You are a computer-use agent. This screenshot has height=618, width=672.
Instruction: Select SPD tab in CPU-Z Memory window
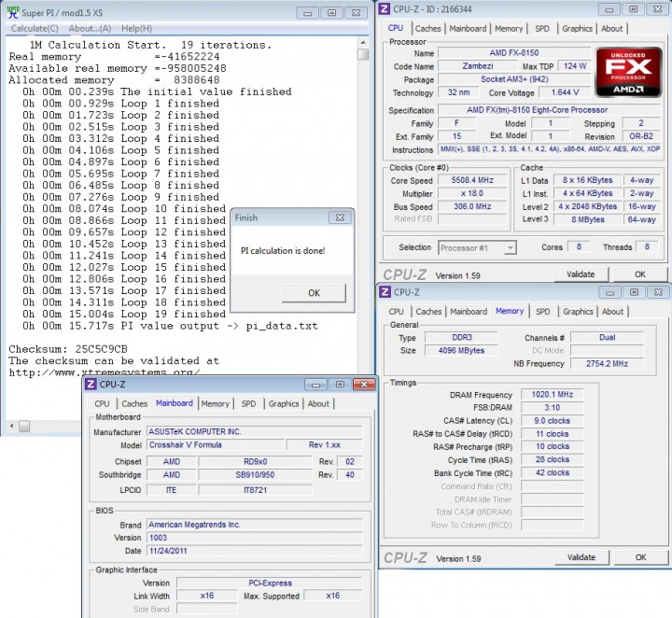pos(542,312)
